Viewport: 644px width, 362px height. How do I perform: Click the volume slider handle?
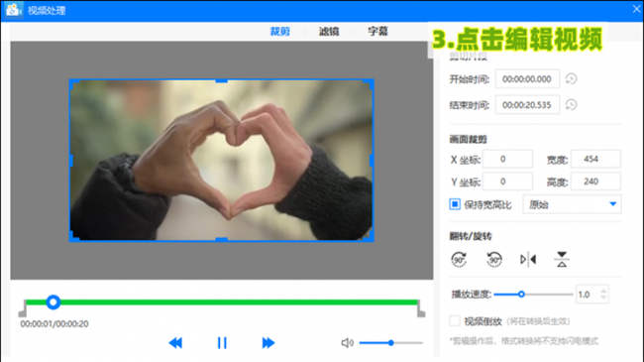(391, 343)
